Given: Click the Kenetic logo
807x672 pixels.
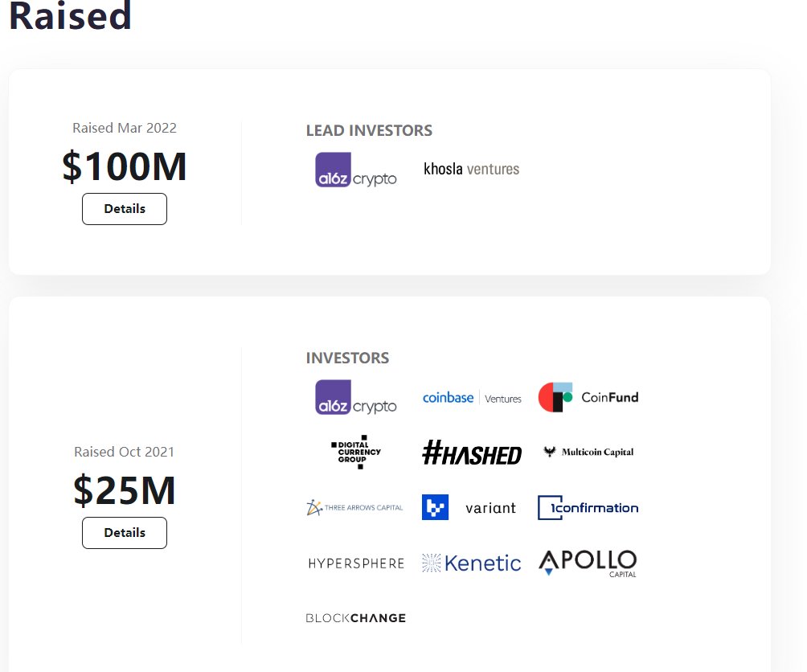Looking at the screenshot, I should (x=472, y=563).
